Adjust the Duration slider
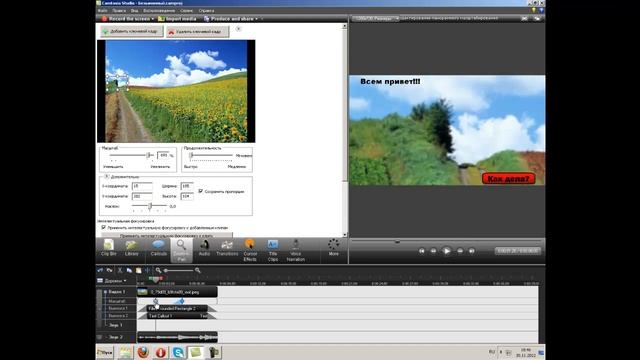 [191, 156]
